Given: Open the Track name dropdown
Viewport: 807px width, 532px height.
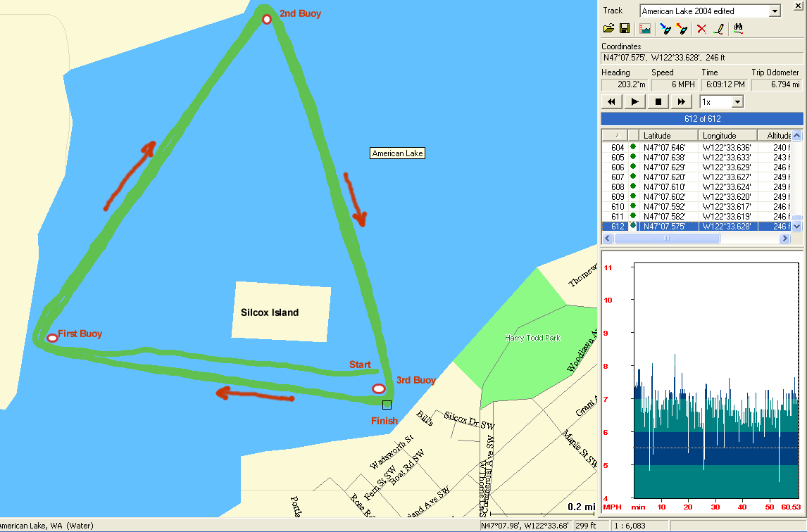Looking at the screenshot, I should pyautogui.click(x=775, y=11).
